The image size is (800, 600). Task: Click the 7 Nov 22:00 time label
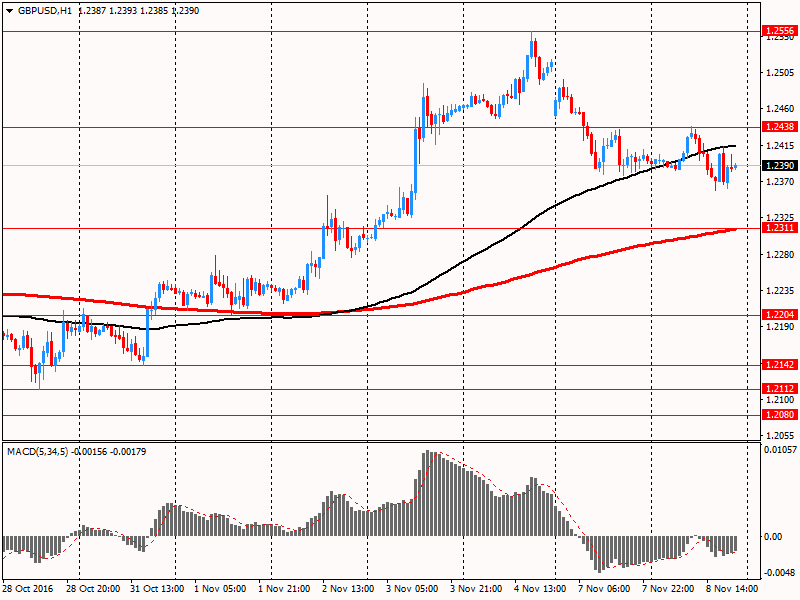click(668, 588)
